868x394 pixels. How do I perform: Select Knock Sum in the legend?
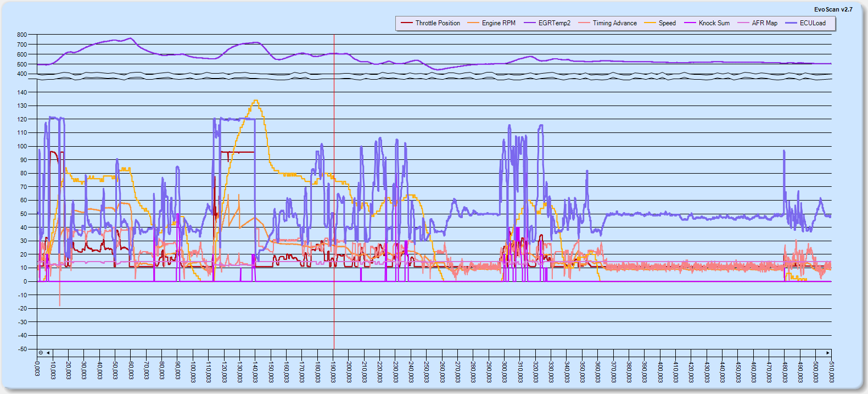point(714,23)
